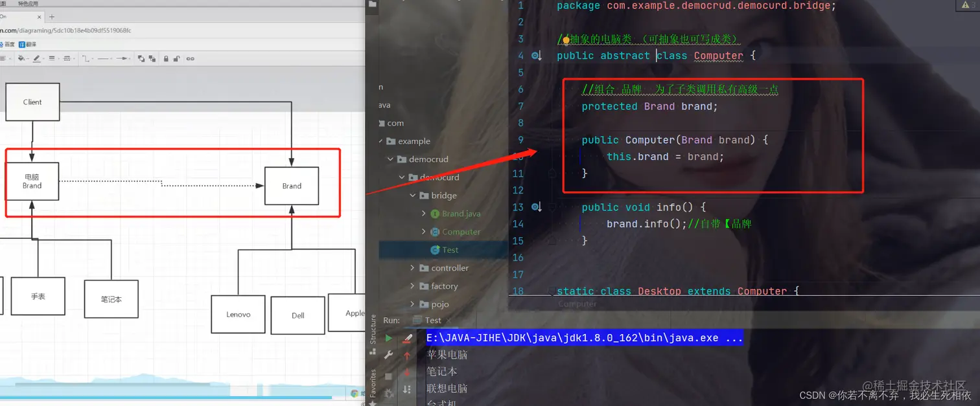Open the Project tool window folder icon
Screen dimensions: 980x406
[372, 4]
